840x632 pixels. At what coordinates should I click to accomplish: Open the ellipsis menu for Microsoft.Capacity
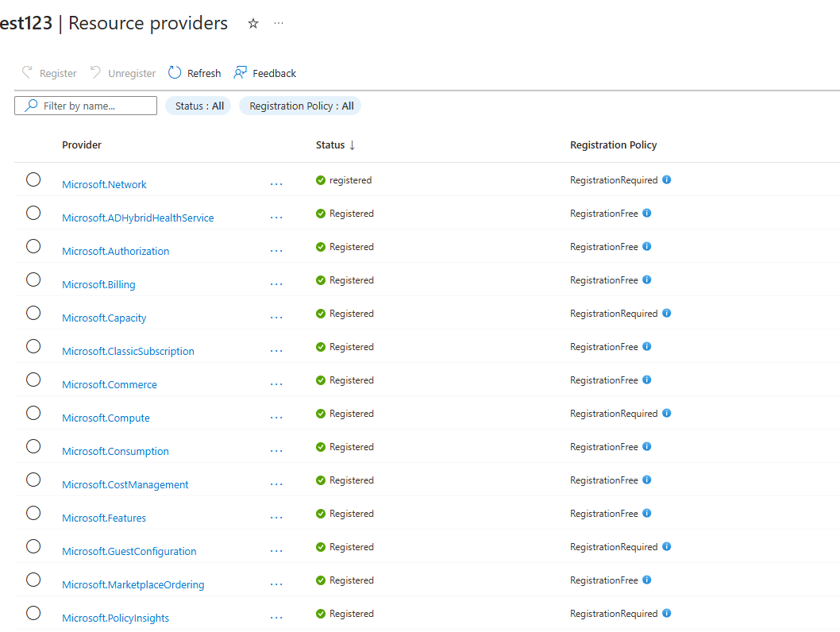tap(276, 318)
